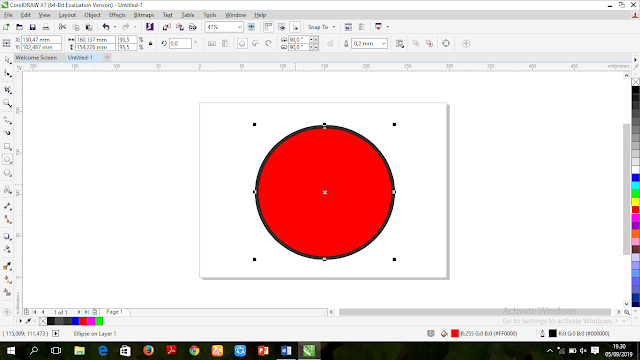Select the Rectangle tool

point(7,147)
